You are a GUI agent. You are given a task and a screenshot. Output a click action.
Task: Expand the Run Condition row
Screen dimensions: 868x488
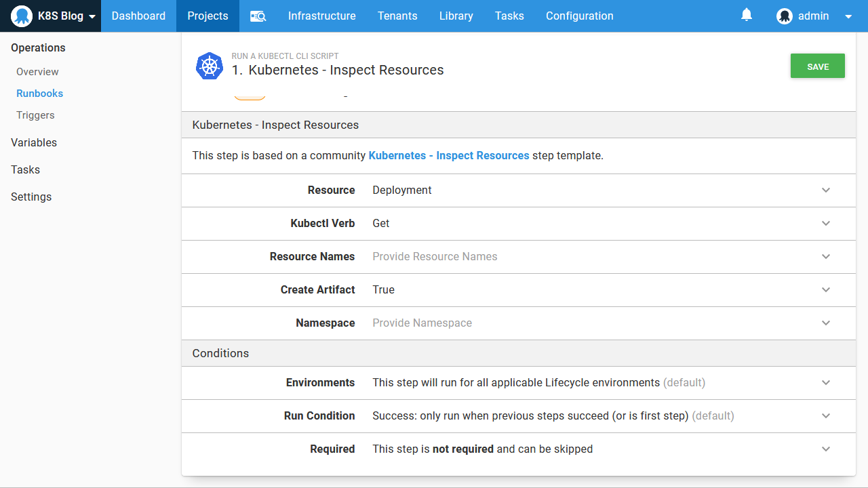coord(826,416)
